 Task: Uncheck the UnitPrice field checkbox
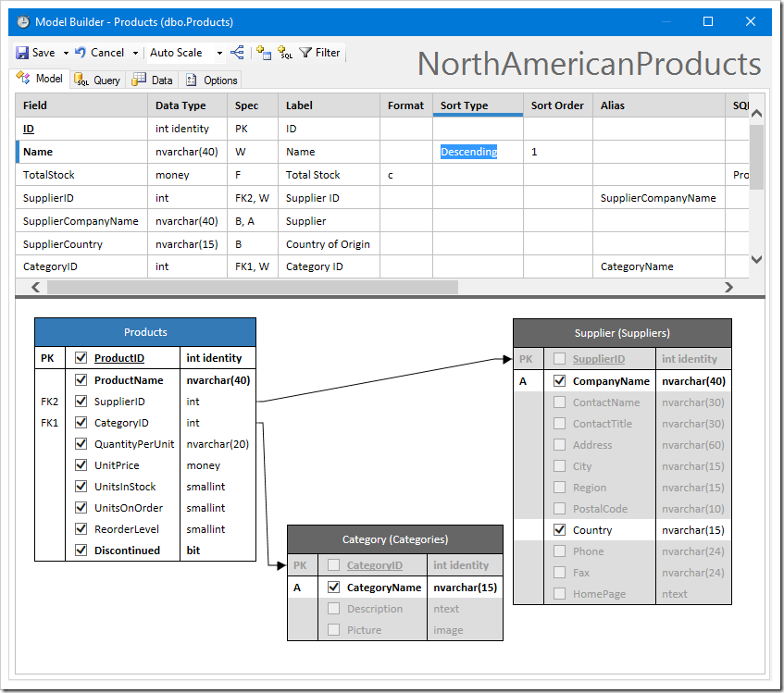[x=81, y=465]
